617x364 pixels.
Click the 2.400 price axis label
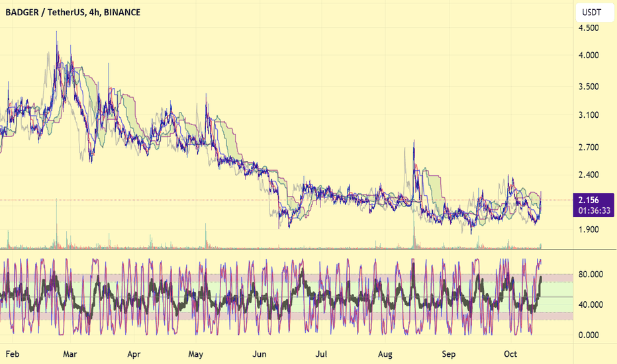click(589, 175)
